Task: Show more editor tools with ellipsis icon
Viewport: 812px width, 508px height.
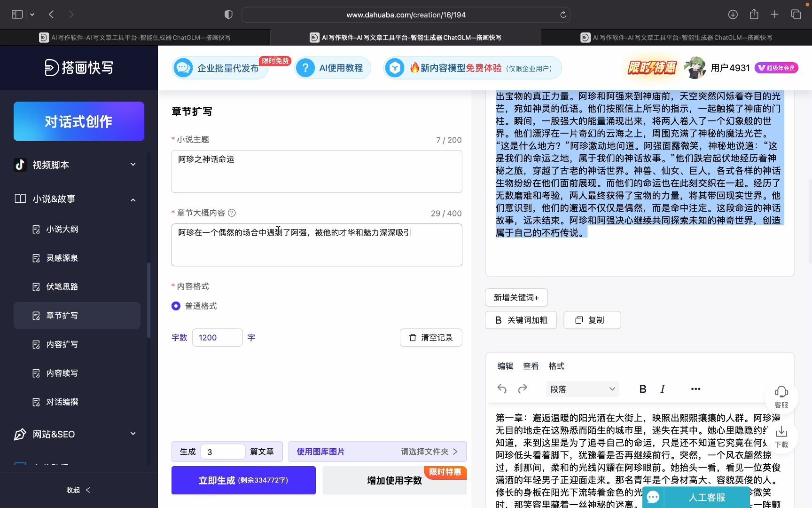Action: pyautogui.click(x=696, y=389)
